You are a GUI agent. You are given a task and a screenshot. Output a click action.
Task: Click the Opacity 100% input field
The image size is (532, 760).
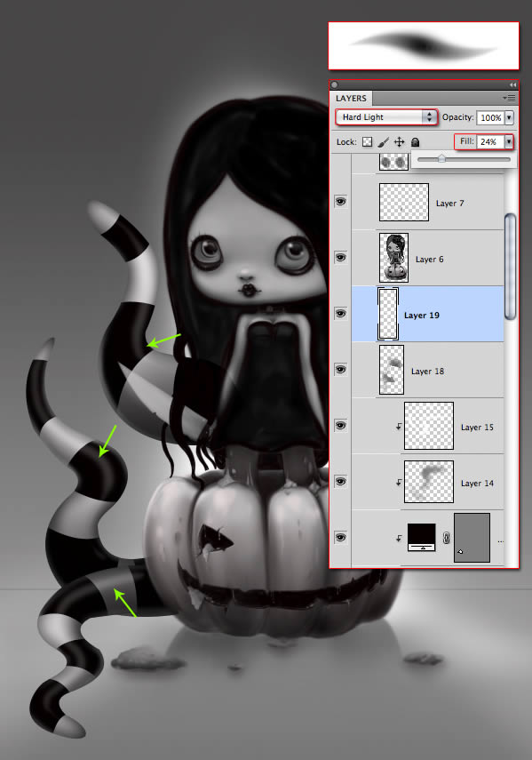click(491, 118)
